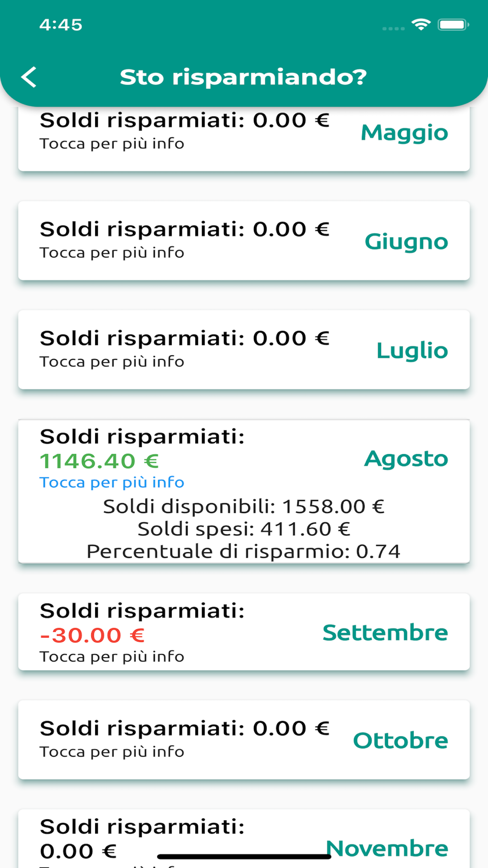The width and height of the screenshot is (488, 868).
Task: Tap the battery status icon
Action: (453, 24)
